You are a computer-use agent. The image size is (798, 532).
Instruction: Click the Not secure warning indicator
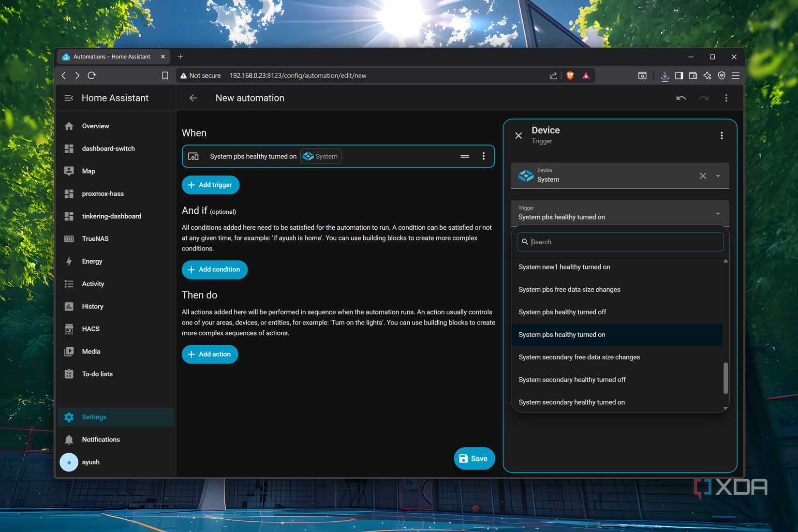point(200,75)
